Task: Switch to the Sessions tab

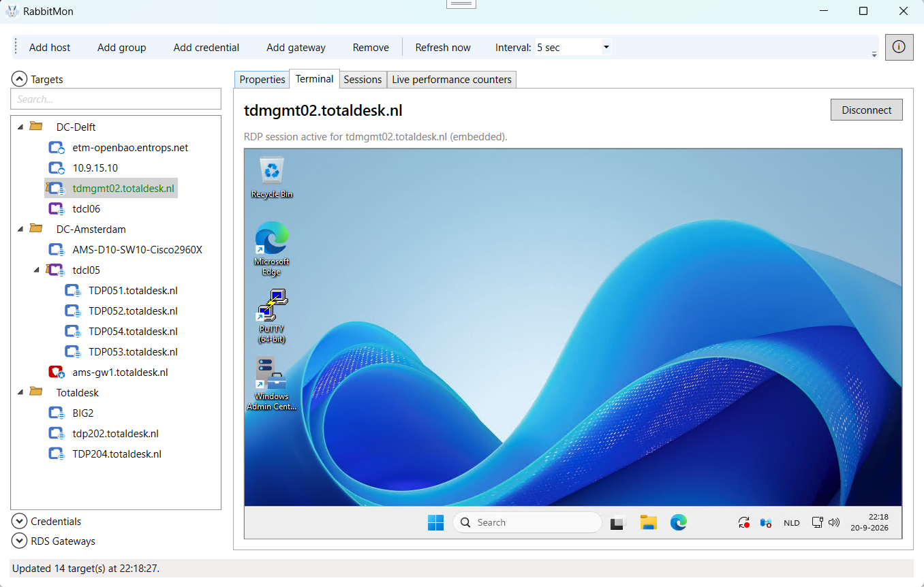Action: click(363, 80)
